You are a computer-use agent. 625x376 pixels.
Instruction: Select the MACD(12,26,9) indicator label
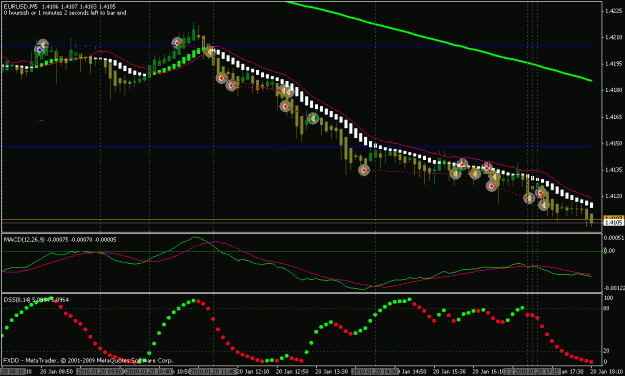tap(24, 239)
